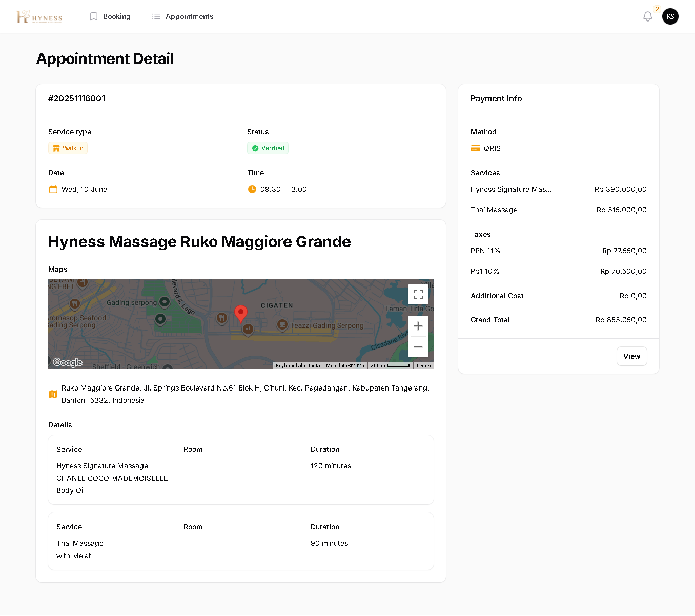
Task: Click the Thai Massage detail row
Action: click(x=241, y=541)
